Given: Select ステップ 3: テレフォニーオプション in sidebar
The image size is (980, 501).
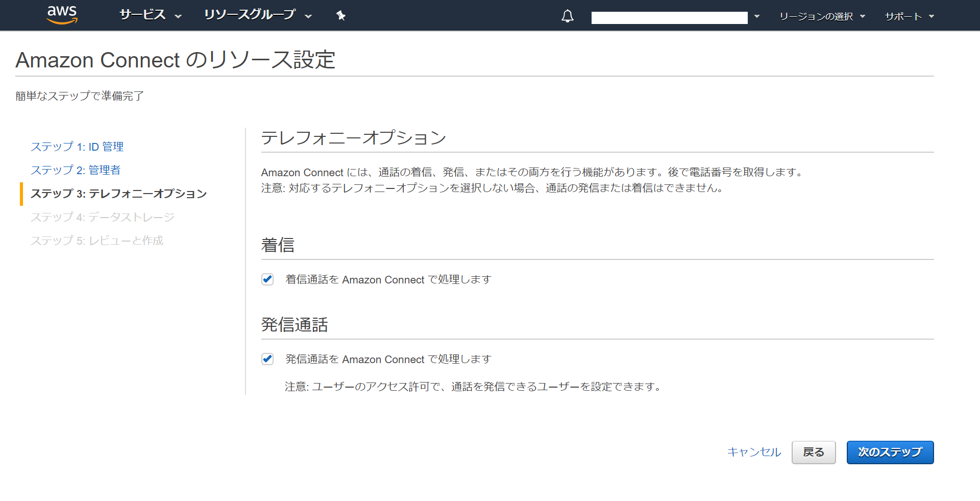Looking at the screenshot, I should click(119, 194).
